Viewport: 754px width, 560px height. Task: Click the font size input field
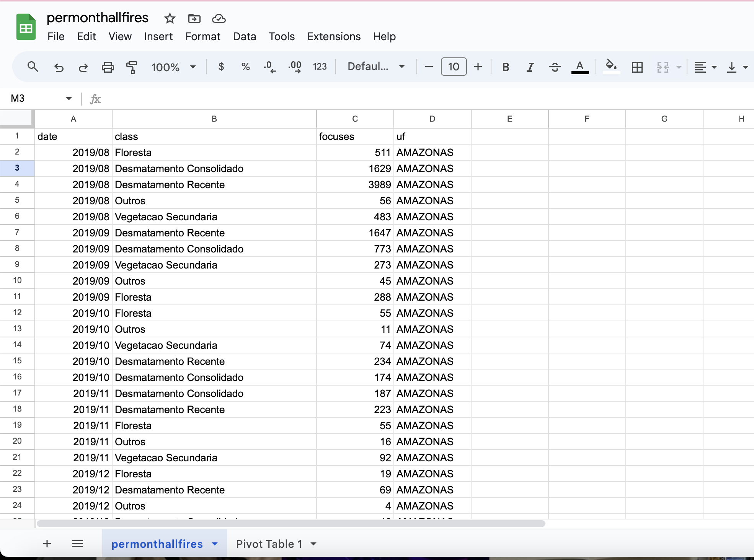pos(454,67)
